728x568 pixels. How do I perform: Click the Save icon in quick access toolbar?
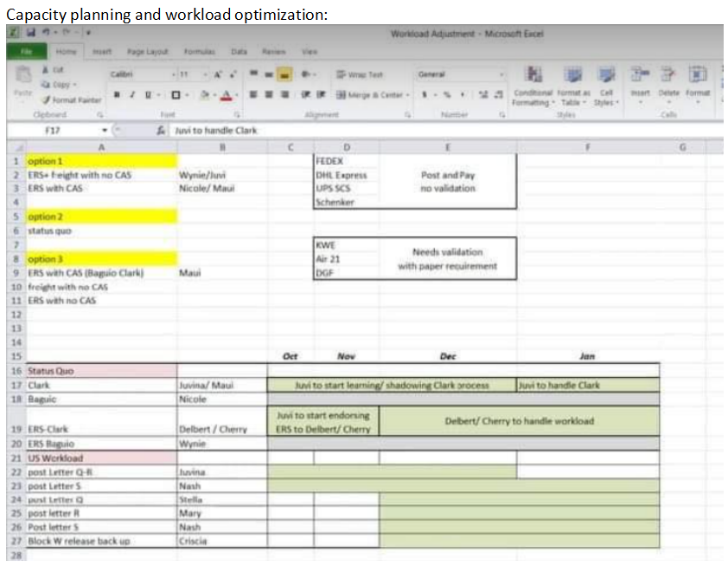click(x=30, y=32)
